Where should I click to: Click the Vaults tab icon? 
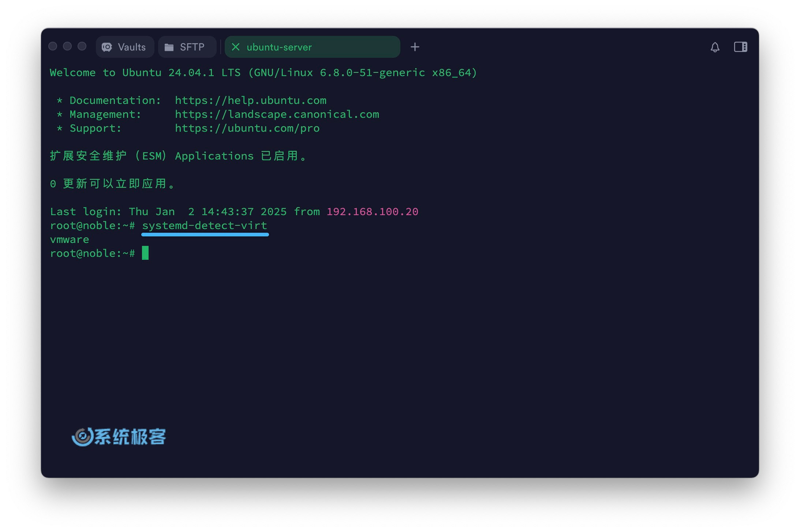107,47
